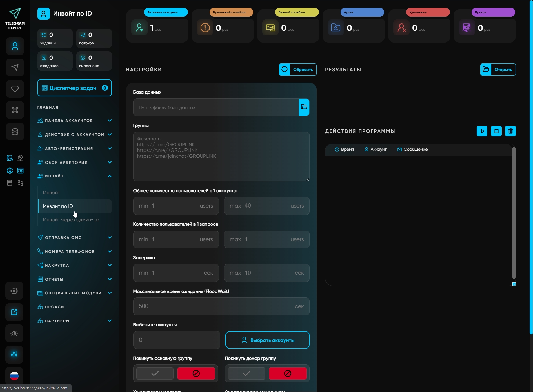Expand the Сбор аудитории section
Screen dimensions: 533x392
110,162
